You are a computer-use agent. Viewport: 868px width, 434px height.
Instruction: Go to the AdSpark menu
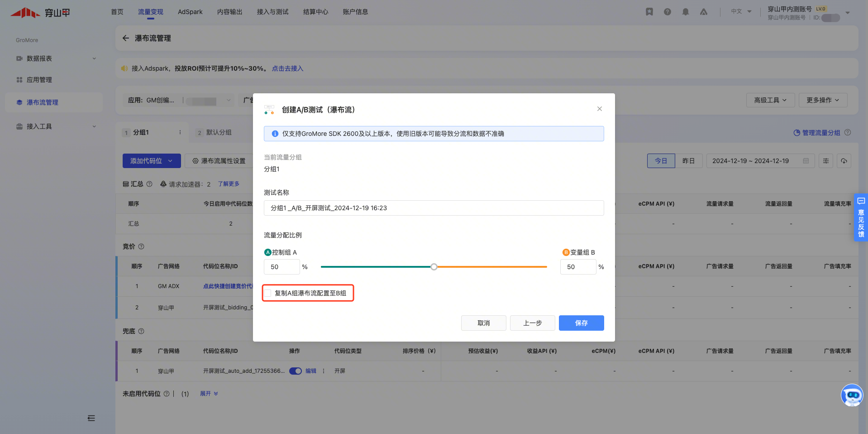(190, 12)
